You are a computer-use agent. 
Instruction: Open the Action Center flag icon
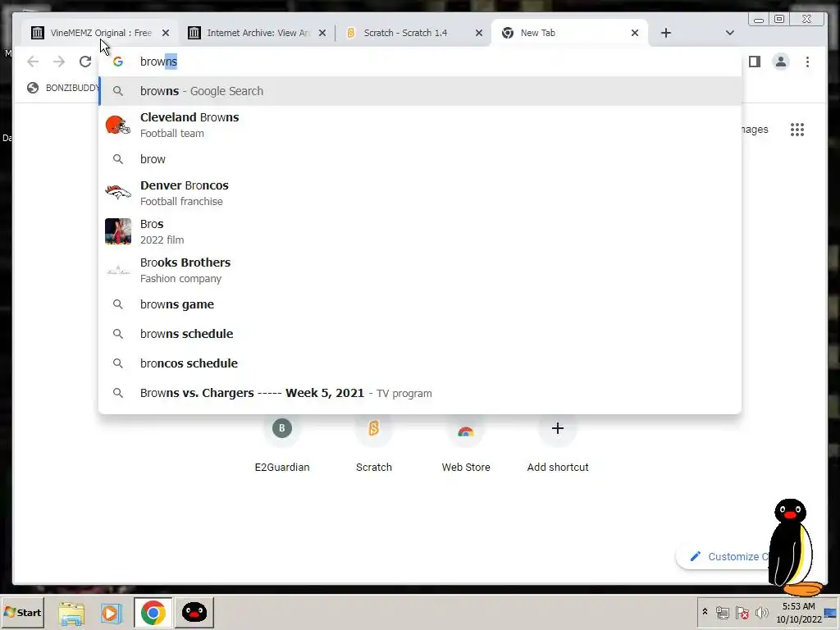[742, 612]
